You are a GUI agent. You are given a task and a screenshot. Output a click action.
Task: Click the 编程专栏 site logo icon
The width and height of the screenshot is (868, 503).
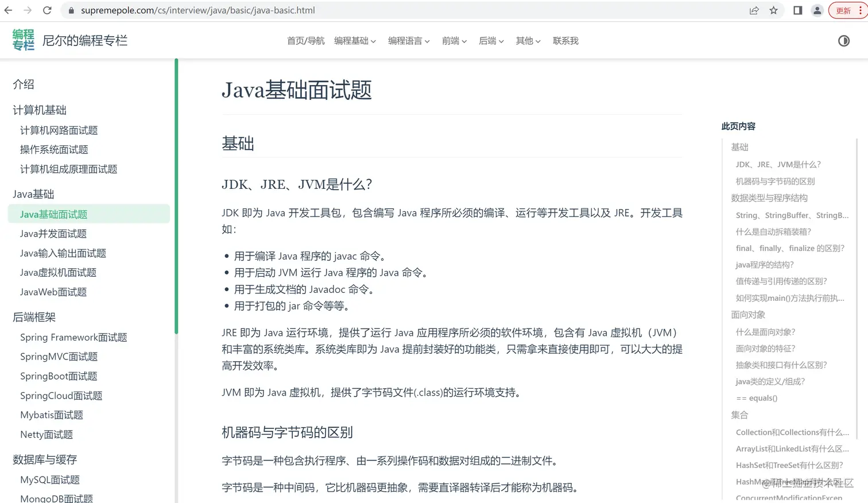23,40
